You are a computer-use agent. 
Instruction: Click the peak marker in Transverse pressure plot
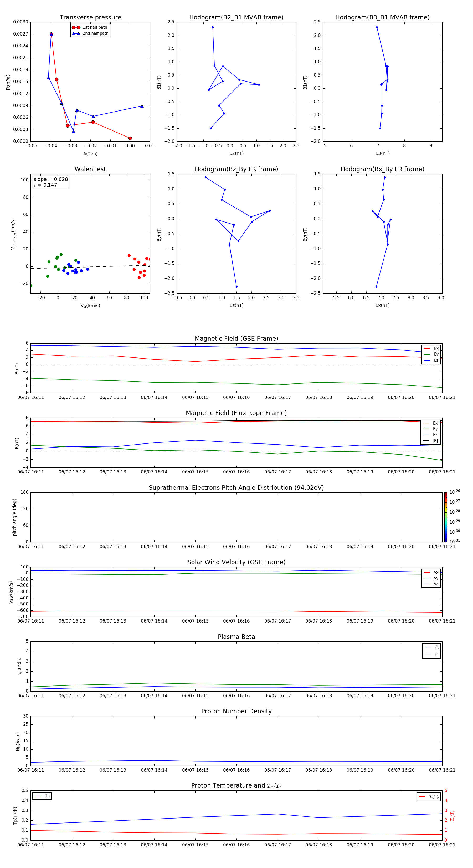pos(51,34)
